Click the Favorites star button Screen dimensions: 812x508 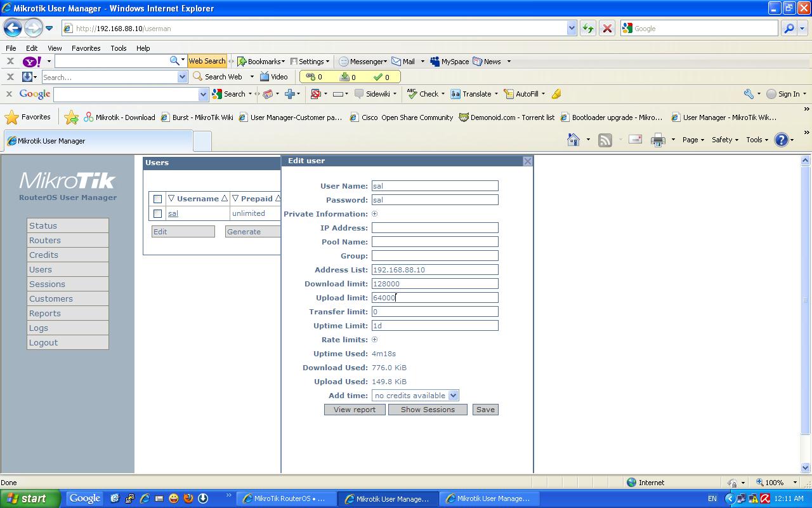28,117
